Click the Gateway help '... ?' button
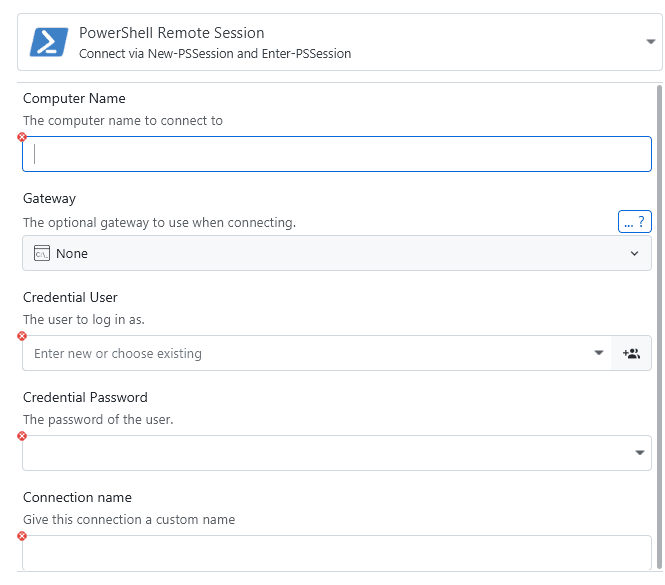The width and height of the screenshot is (665, 585). click(635, 222)
